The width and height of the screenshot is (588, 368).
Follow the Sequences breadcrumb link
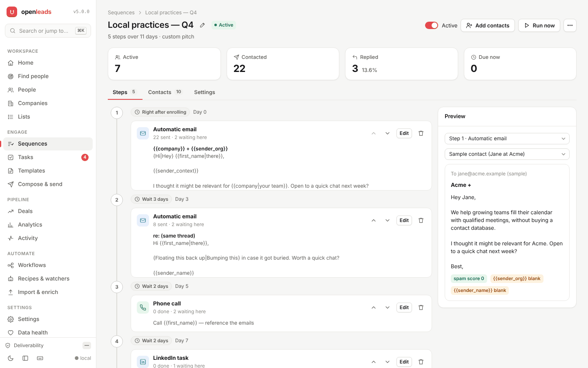[121, 13]
